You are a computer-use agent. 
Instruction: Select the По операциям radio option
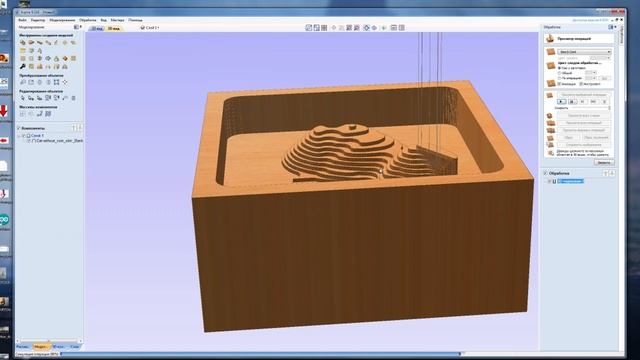559,78
